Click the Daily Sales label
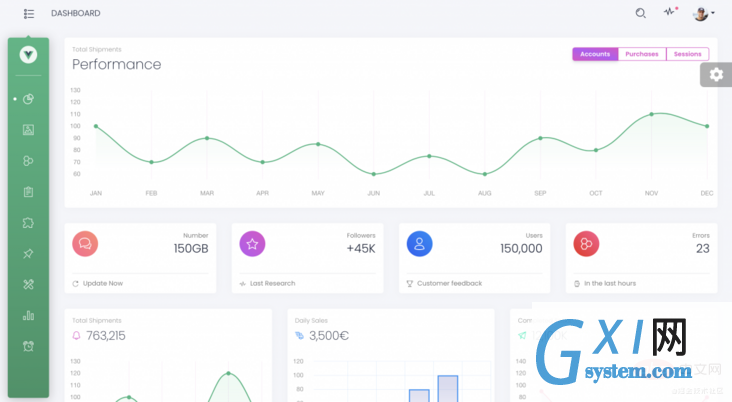The height and width of the screenshot is (402, 732). [x=311, y=320]
